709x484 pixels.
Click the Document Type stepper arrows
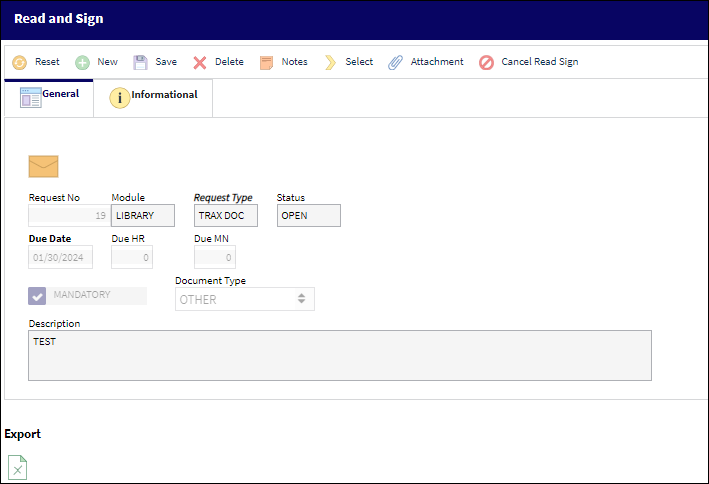coord(302,299)
